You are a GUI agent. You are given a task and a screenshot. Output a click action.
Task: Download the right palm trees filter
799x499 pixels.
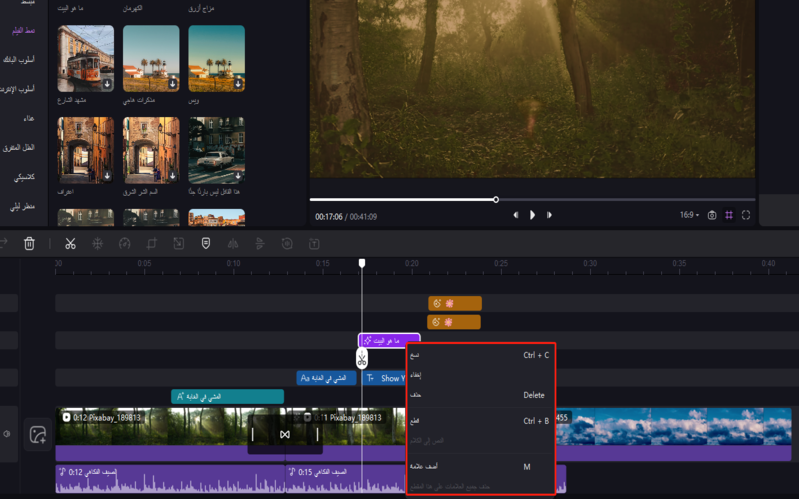coord(238,84)
